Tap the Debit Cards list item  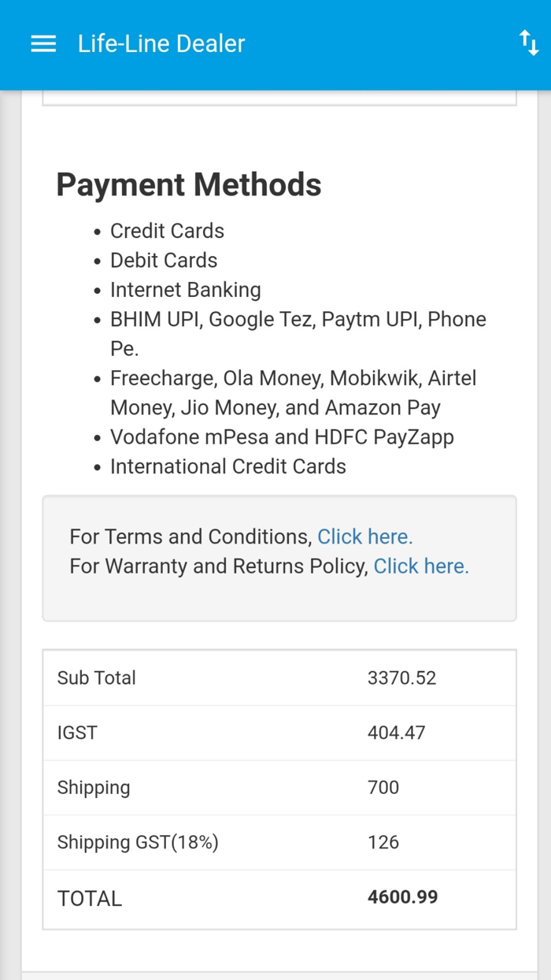pyautogui.click(x=164, y=260)
